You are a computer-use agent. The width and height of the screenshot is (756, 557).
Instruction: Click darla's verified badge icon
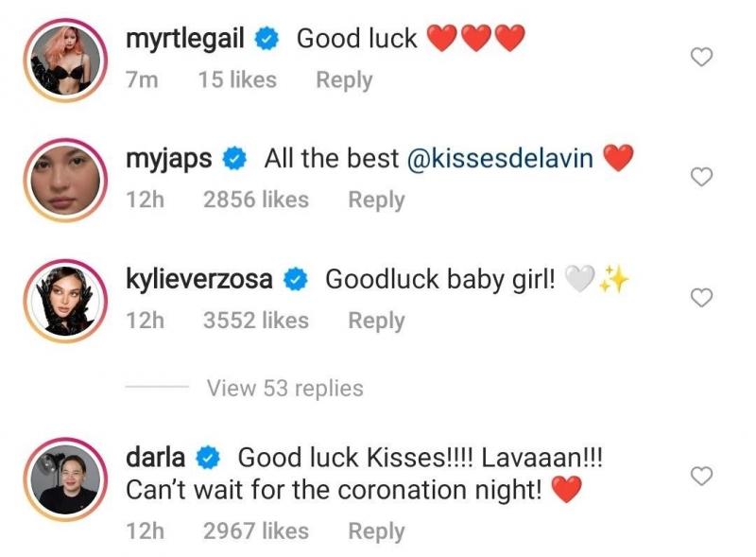208,458
